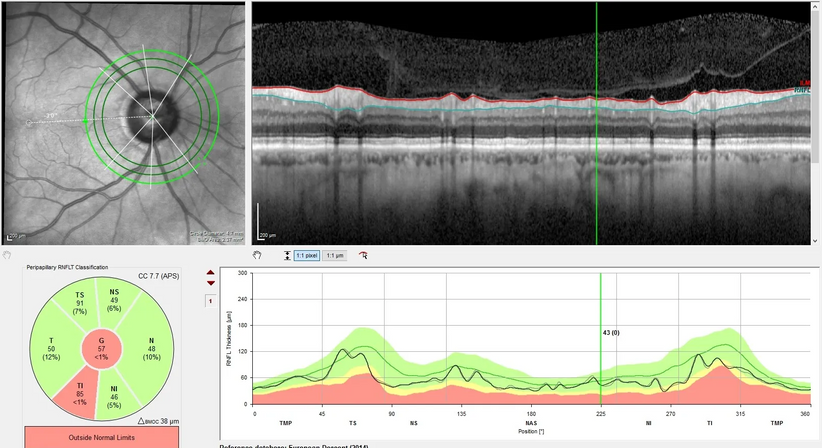822x448 pixels.
Task: Select the hand pan tool below OCT scan
Action: pos(256,255)
